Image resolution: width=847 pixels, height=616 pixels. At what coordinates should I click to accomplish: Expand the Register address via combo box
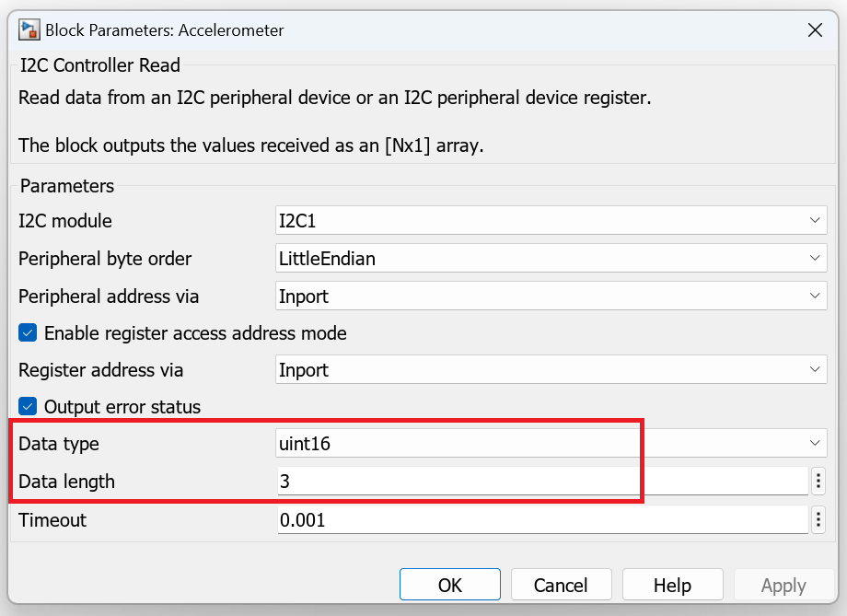815,369
